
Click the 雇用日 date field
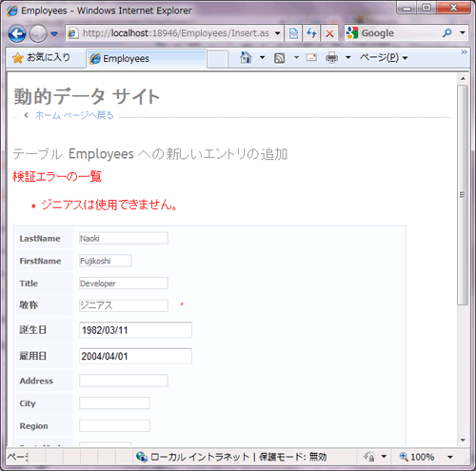click(135, 356)
